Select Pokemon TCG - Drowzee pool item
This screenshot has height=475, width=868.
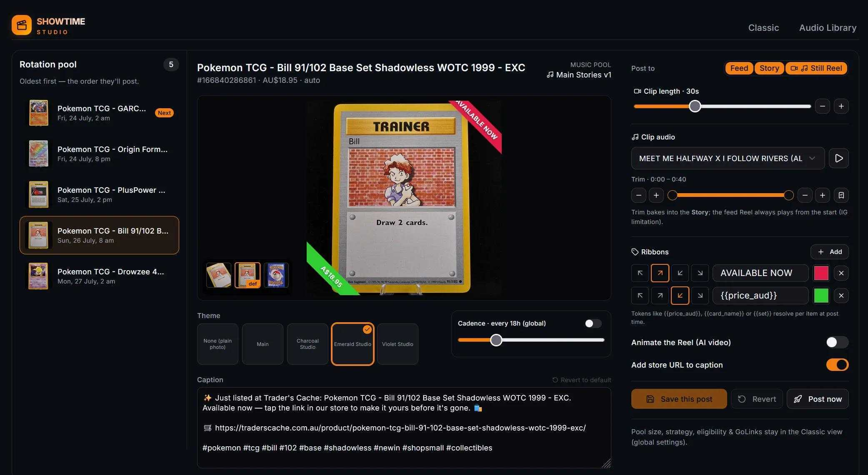(99, 276)
